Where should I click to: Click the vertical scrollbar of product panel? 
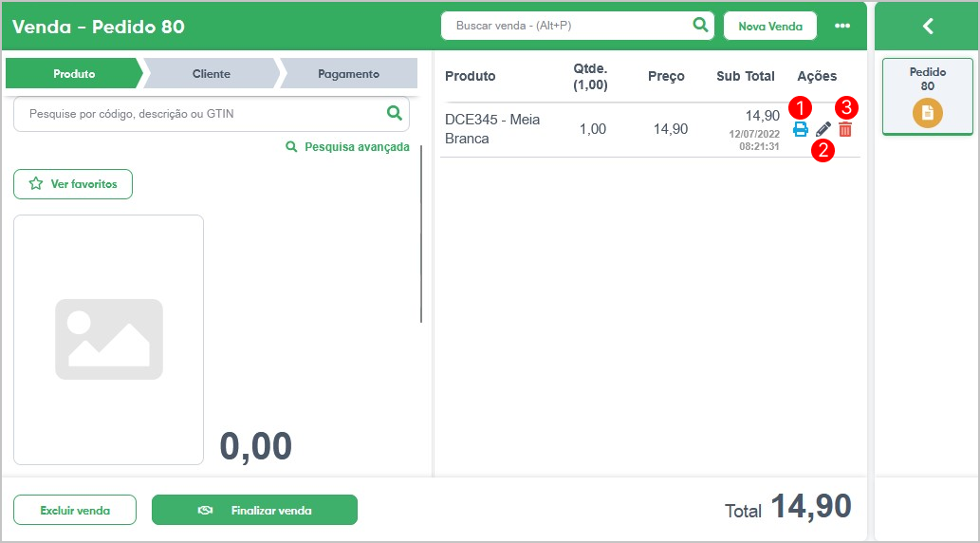pyautogui.click(x=421, y=234)
